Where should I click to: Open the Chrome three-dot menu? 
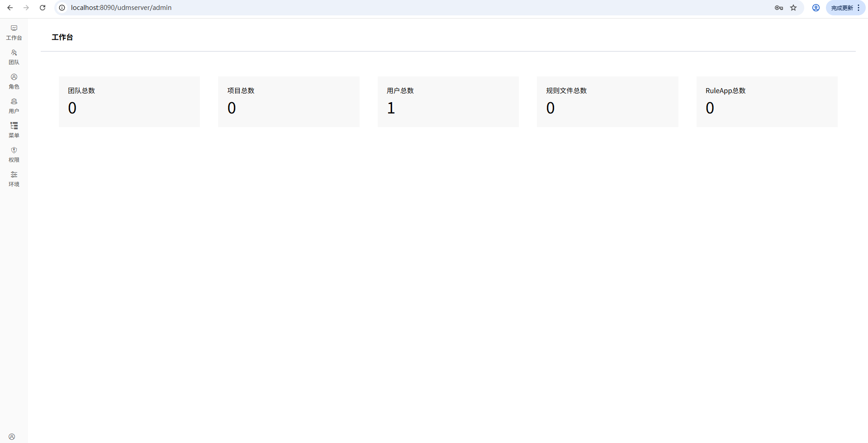(x=859, y=8)
